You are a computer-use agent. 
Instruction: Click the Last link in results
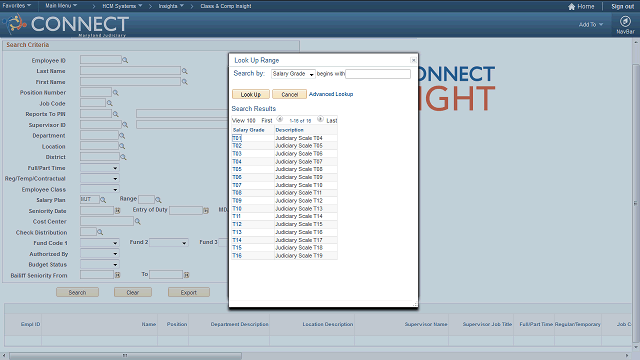(331, 120)
